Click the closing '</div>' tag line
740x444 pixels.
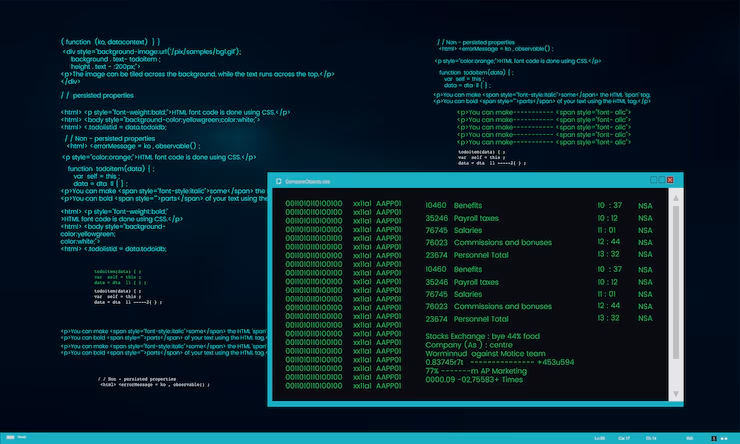click(70, 82)
